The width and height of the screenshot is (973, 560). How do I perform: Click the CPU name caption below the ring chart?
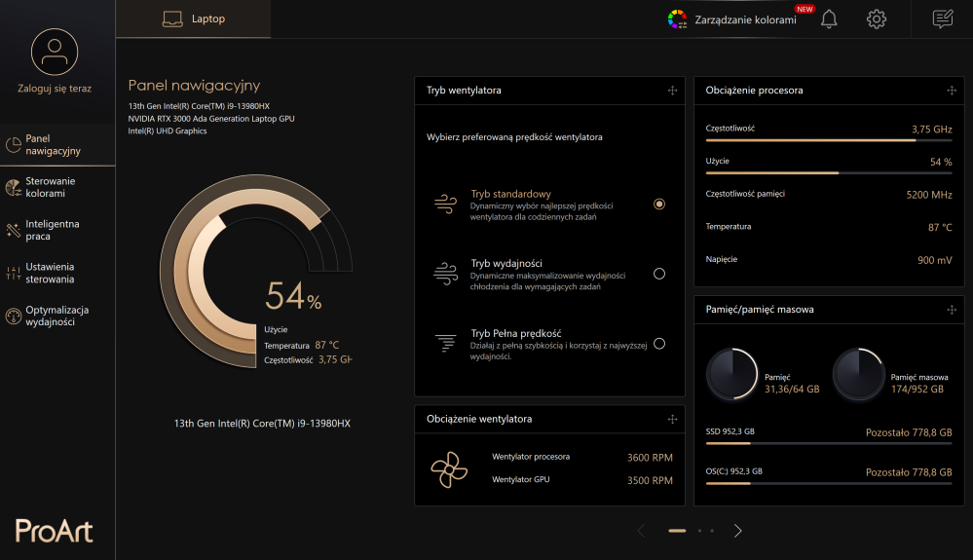262,424
